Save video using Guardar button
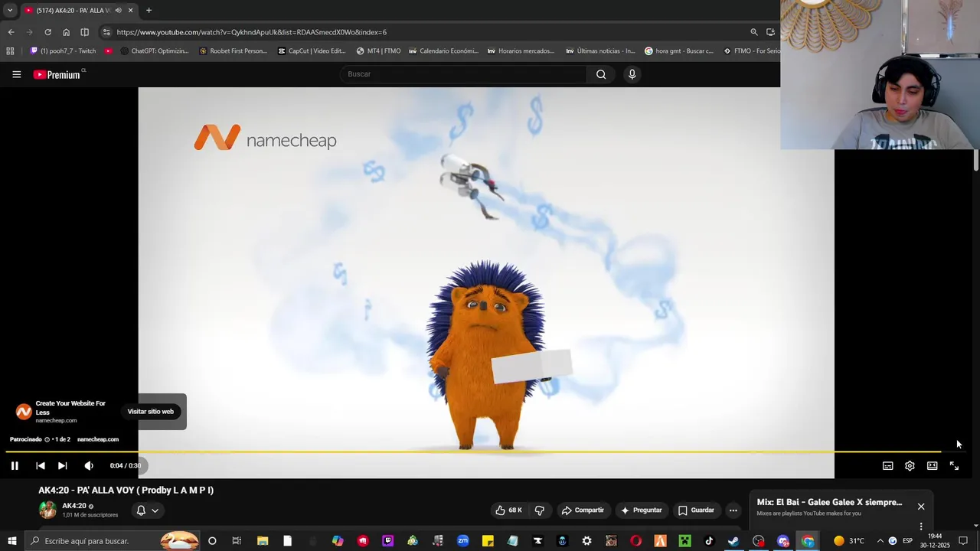This screenshot has height=551, width=980. [696, 510]
